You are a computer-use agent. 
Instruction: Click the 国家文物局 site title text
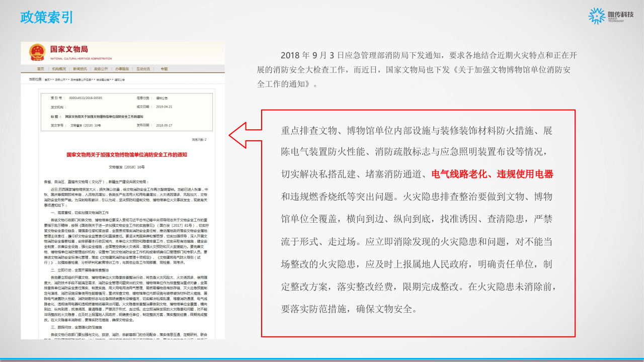[69, 49]
